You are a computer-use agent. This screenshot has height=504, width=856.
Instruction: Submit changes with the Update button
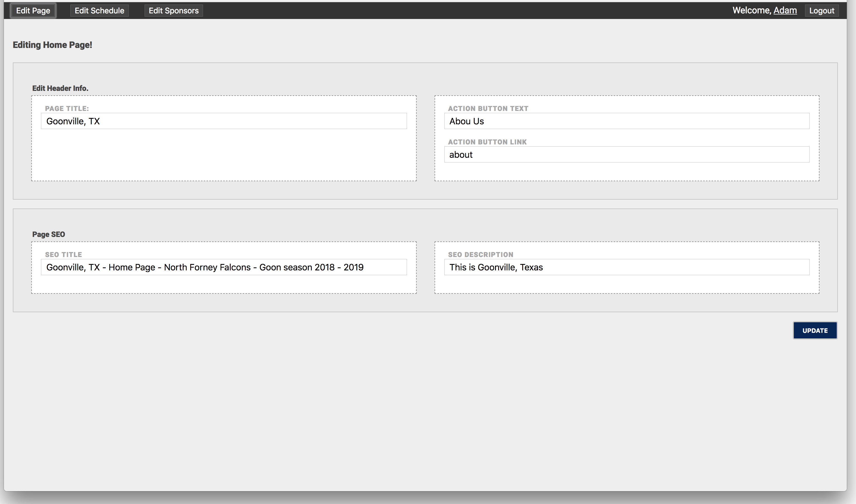815,330
